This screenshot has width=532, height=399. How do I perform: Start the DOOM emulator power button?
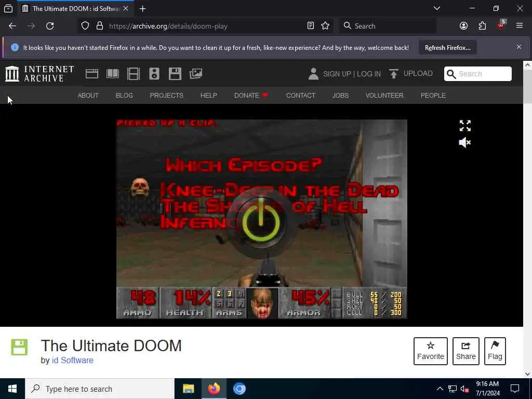[x=261, y=222]
